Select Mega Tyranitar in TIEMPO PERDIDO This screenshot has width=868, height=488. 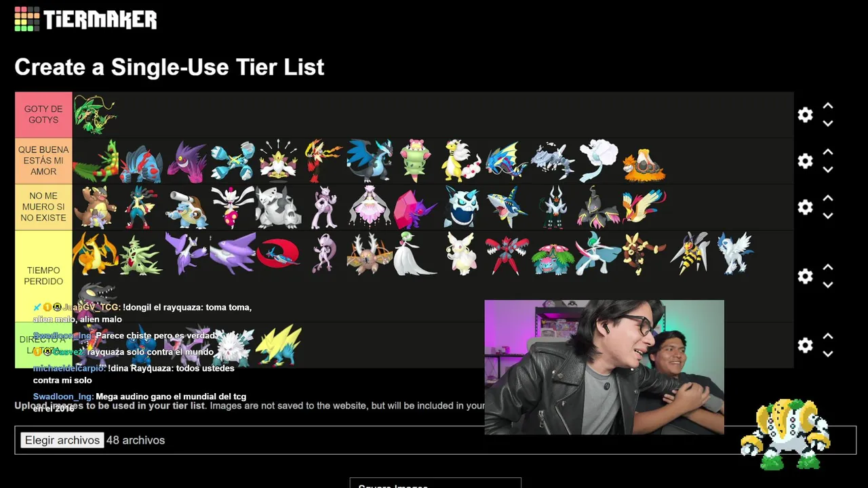141,255
